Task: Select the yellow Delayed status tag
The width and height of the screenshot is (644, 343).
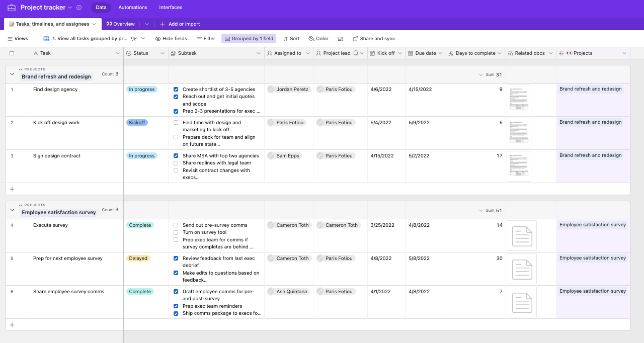Action: tap(138, 259)
